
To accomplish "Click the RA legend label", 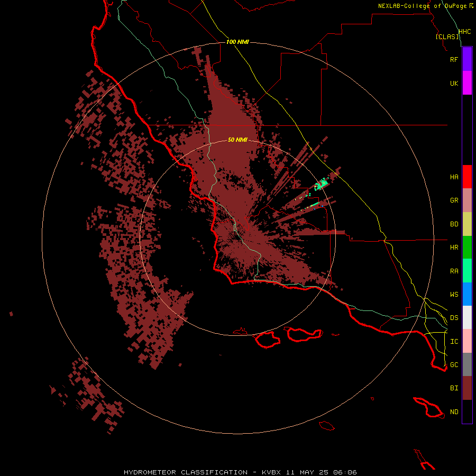I will 454,271.
